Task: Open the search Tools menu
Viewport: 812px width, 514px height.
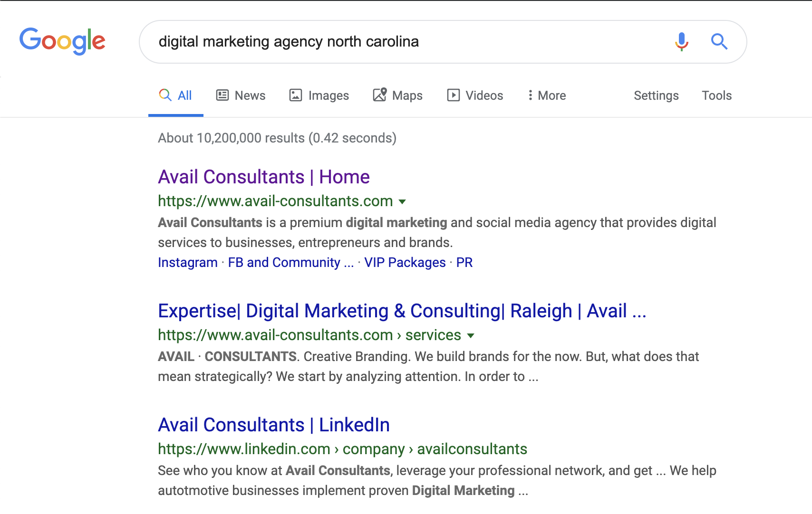Action: click(716, 95)
